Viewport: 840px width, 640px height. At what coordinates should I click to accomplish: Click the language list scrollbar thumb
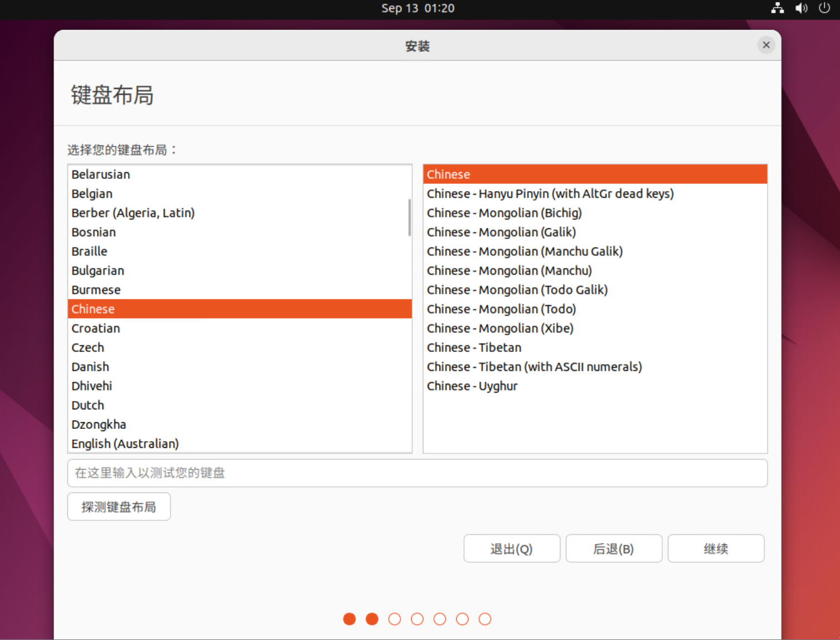[409, 218]
